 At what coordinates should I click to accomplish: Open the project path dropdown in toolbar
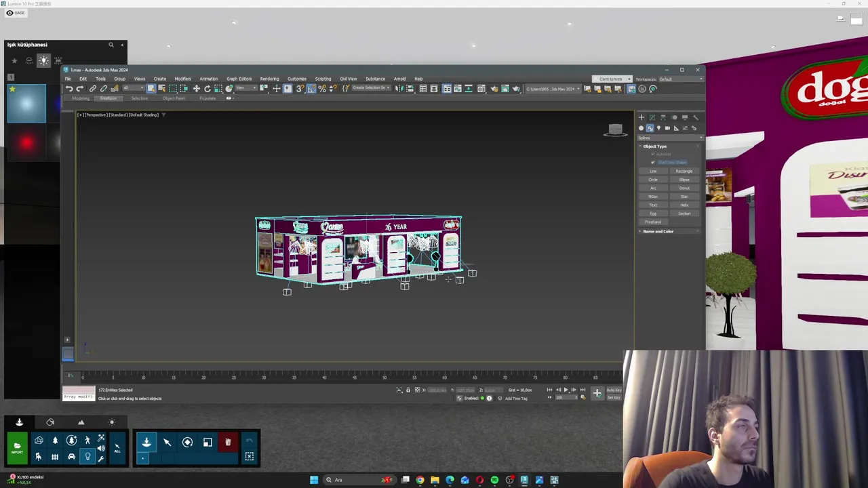click(553, 89)
